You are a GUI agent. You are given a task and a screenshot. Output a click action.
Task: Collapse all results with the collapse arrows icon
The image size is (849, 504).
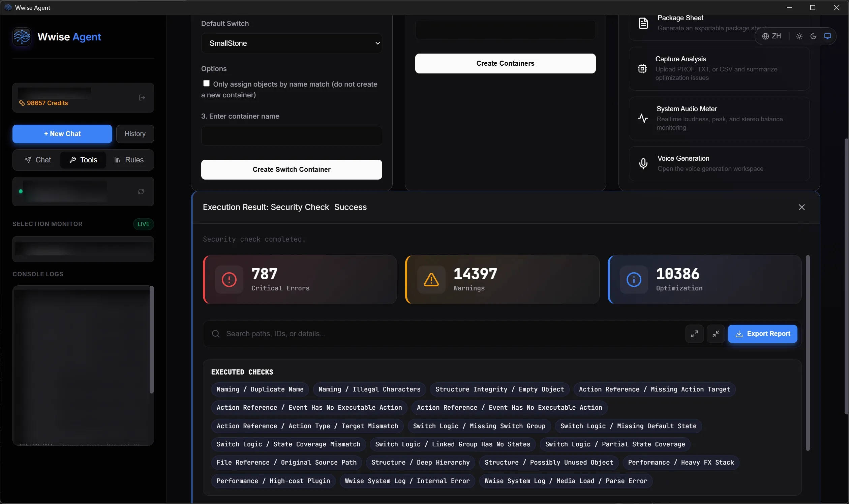pyautogui.click(x=716, y=334)
